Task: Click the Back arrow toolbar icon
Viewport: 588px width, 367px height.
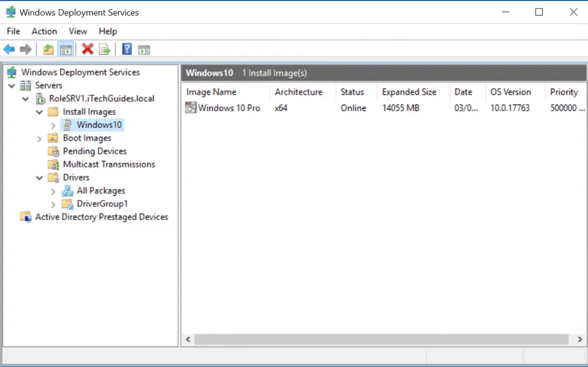Action: coord(9,49)
